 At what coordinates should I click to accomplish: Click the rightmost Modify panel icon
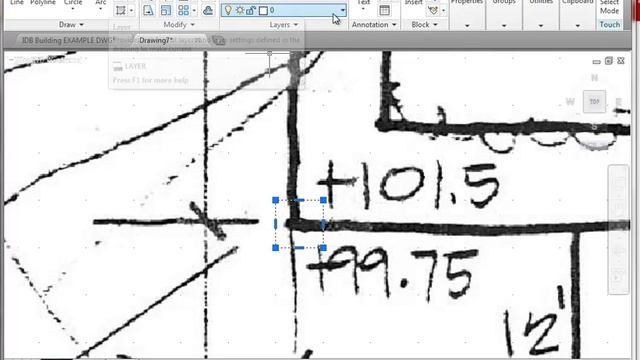tap(208, 10)
